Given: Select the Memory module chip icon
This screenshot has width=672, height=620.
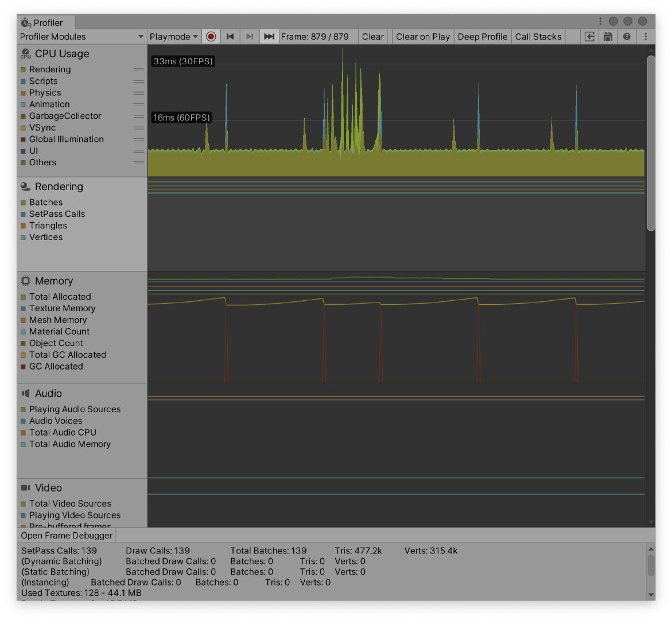Looking at the screenshot, I should (26, 281).
